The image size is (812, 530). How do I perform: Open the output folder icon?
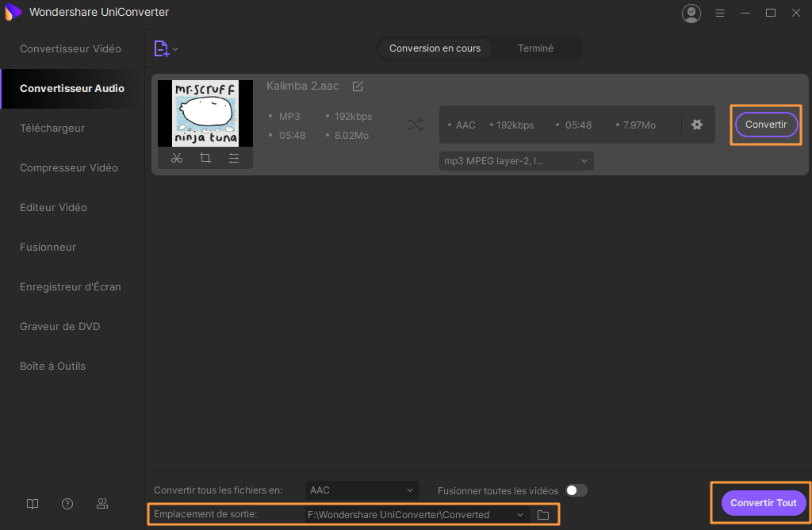click(543, 515)
